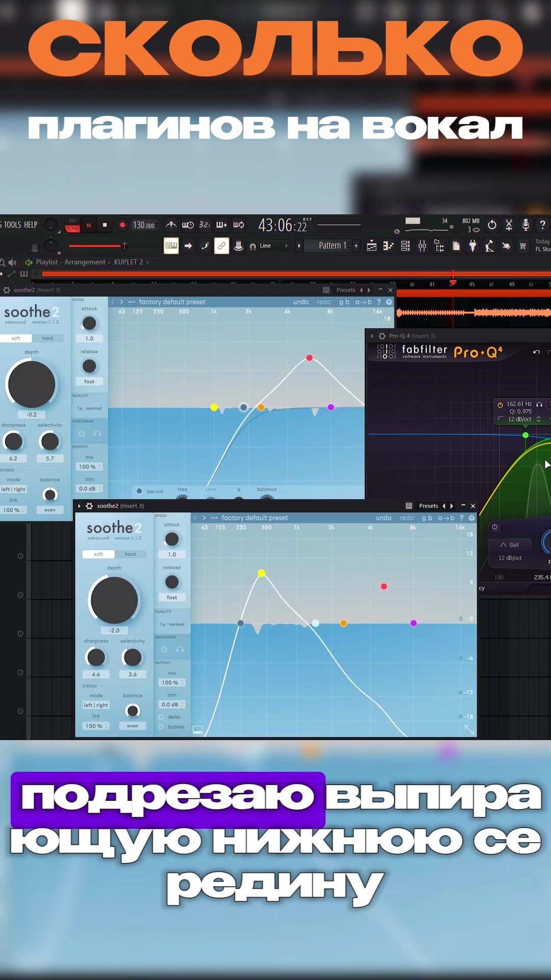The width and height of the screenshot is (551, 980).
Task: Toggle a b comparison in front soothe2
Action: click(427, 518)
